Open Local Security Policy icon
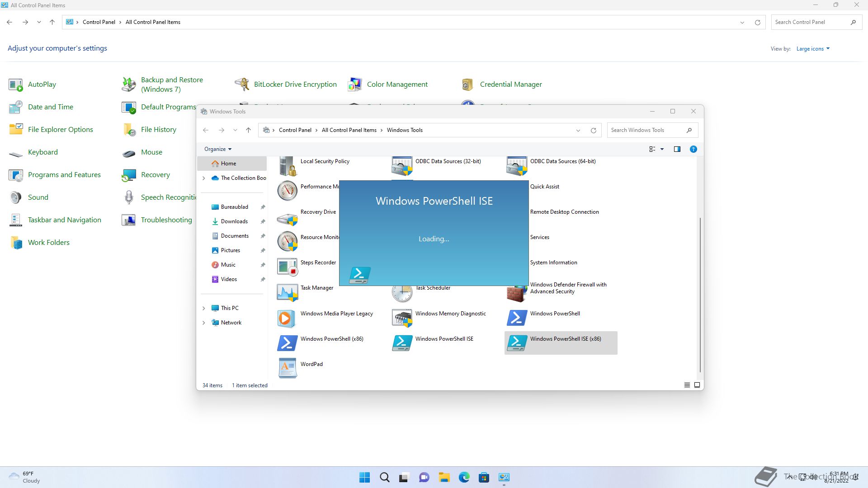The height and width of the screenshot is (488, 868). coord(288,165)
